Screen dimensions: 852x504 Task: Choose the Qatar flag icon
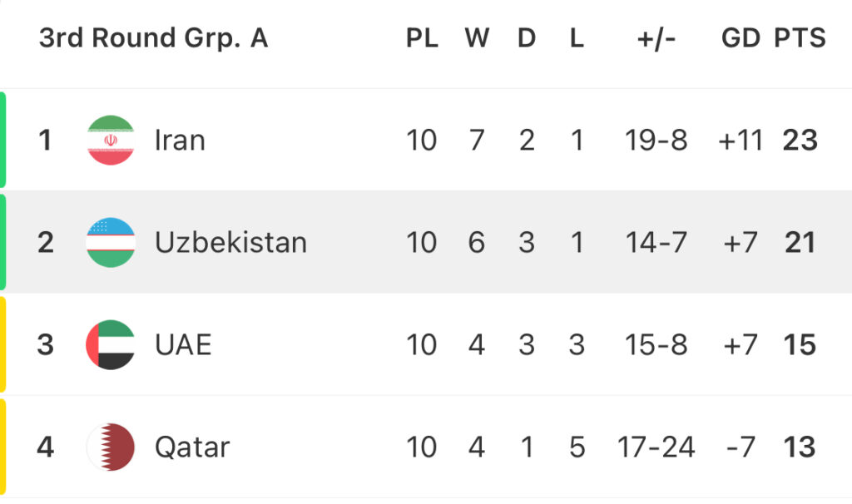coord(111,447)
